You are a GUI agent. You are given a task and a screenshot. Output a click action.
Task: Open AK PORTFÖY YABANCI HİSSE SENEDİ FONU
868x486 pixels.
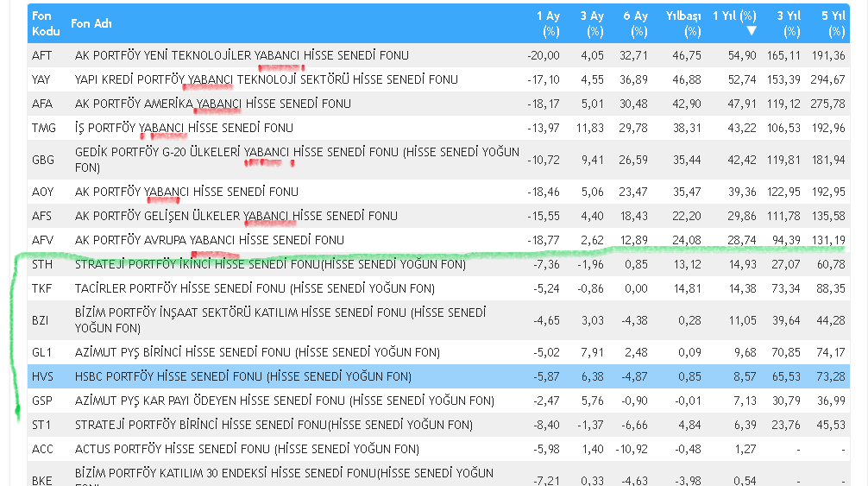tap(186, 193)
